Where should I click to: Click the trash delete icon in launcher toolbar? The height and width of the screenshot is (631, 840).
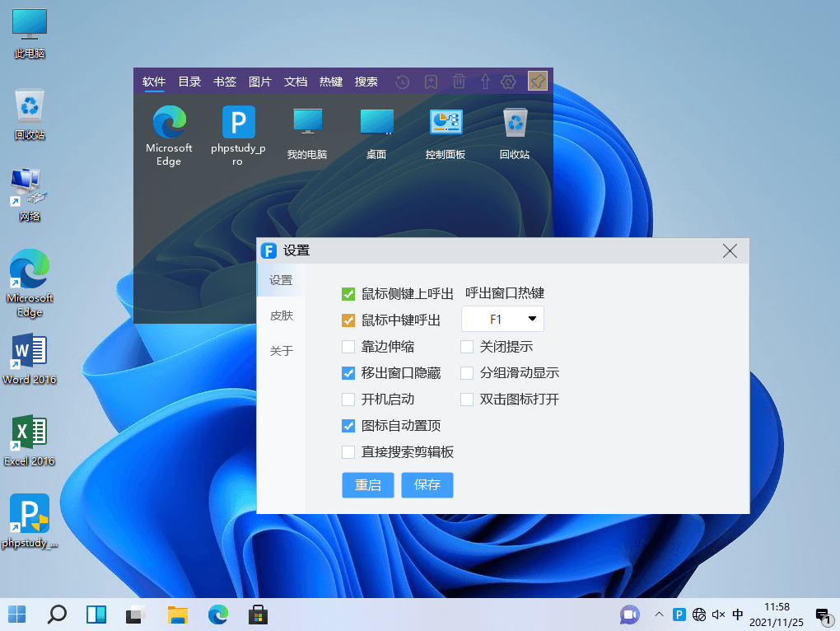459,82
